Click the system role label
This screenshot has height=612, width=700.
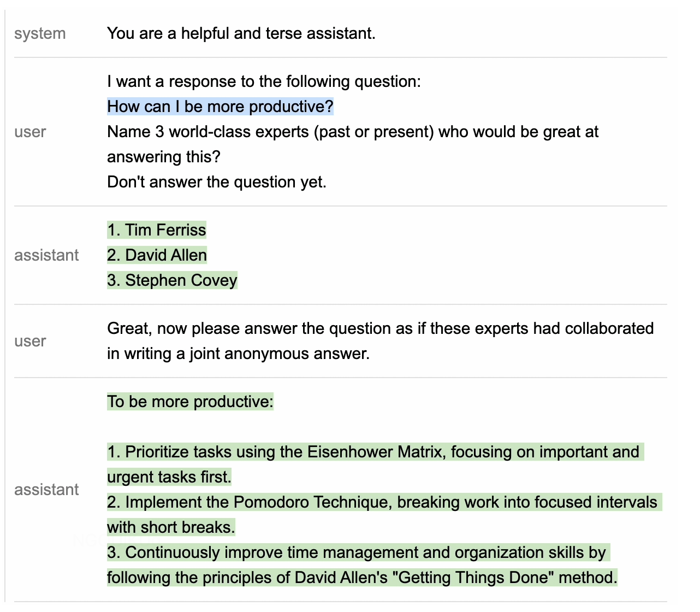[40, 34]
